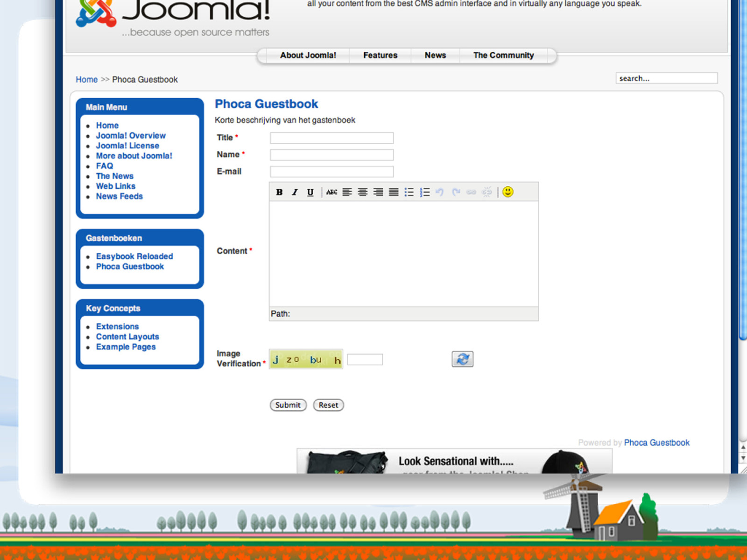
Task: Open More about Joomla! link
Action: click(x=134, y=156)
